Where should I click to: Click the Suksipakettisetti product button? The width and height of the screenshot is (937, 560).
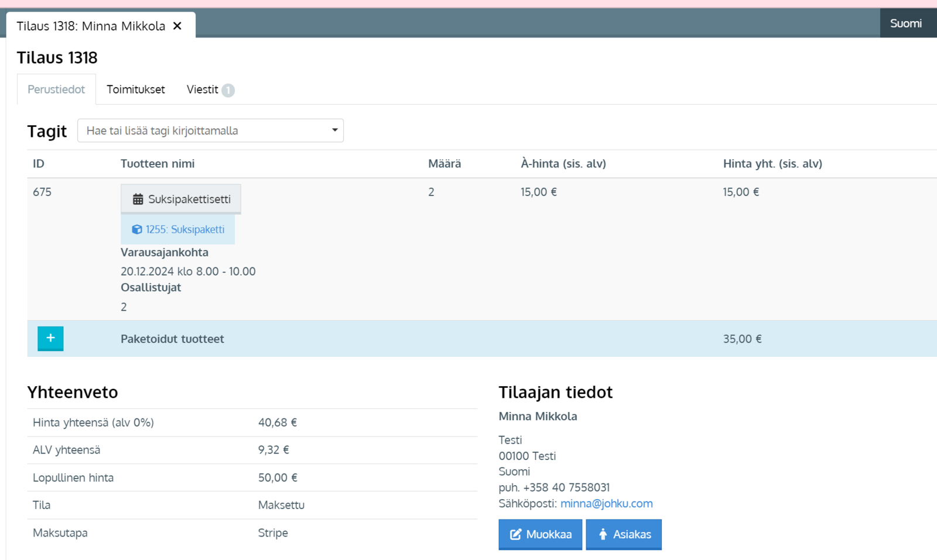click(x=181, y=199)
